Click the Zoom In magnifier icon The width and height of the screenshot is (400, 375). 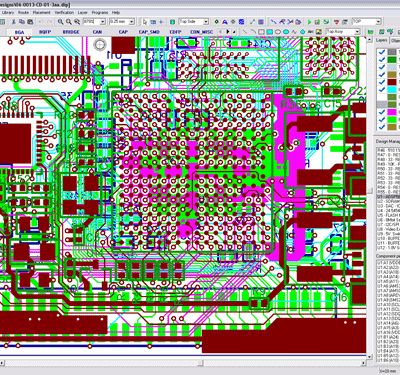(60, 22)
